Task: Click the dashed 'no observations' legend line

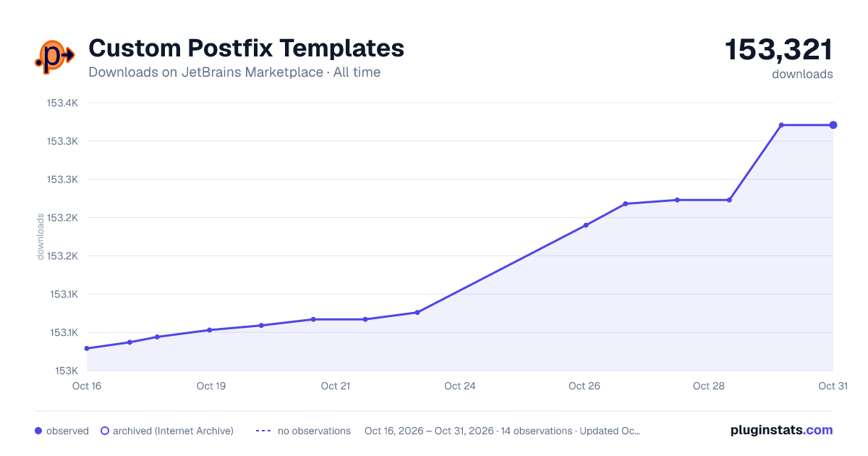Action: click(263, 431)
